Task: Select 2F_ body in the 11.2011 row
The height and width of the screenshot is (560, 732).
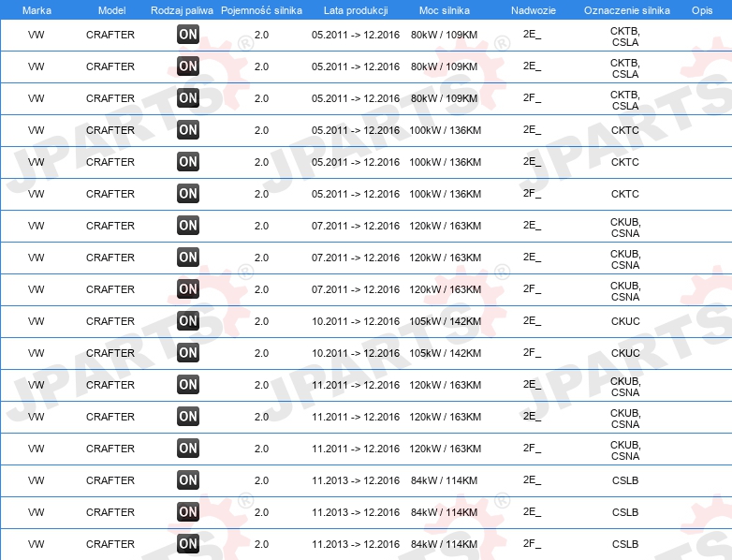Action: pyautogui.click(x=533, y=449)
